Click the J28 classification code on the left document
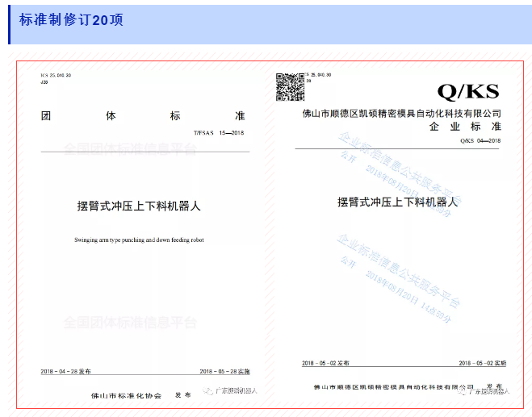The height and width of the screenshot is (417, 532). pos(44,82)
